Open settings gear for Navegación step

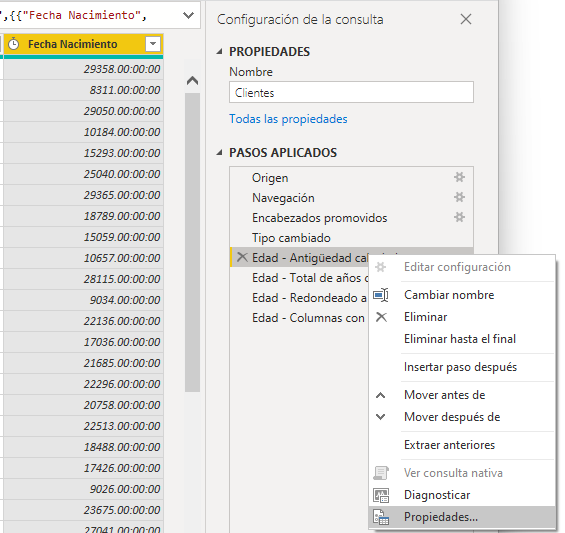pos(459,197)
